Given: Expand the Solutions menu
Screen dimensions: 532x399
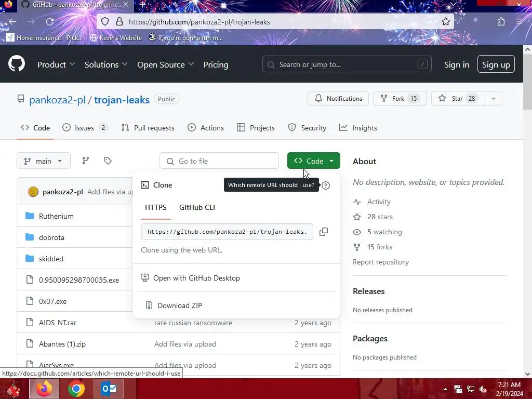Looking at the screenshot, I should (106, 64).
